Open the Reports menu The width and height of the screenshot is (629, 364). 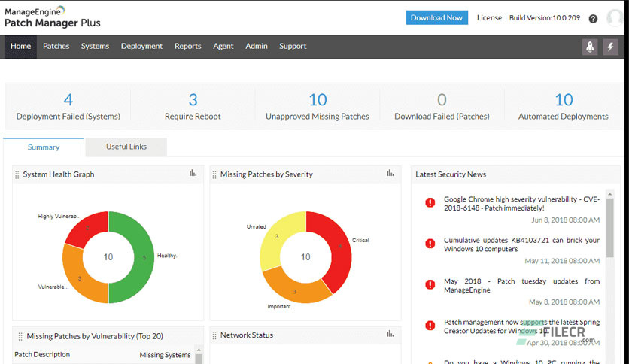[188, 47]
